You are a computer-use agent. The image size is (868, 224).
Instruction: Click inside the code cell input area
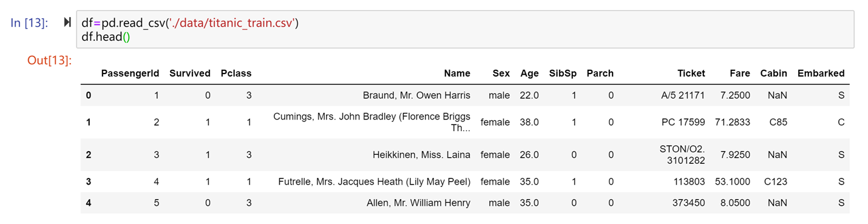465,30
